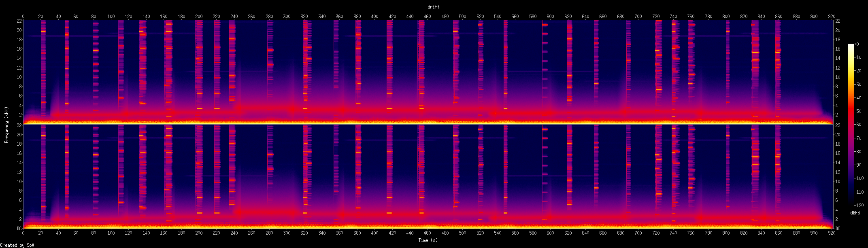Click the "-40" value on the dBFS scale
The image size is (868, 248).
tap(858, 98)
